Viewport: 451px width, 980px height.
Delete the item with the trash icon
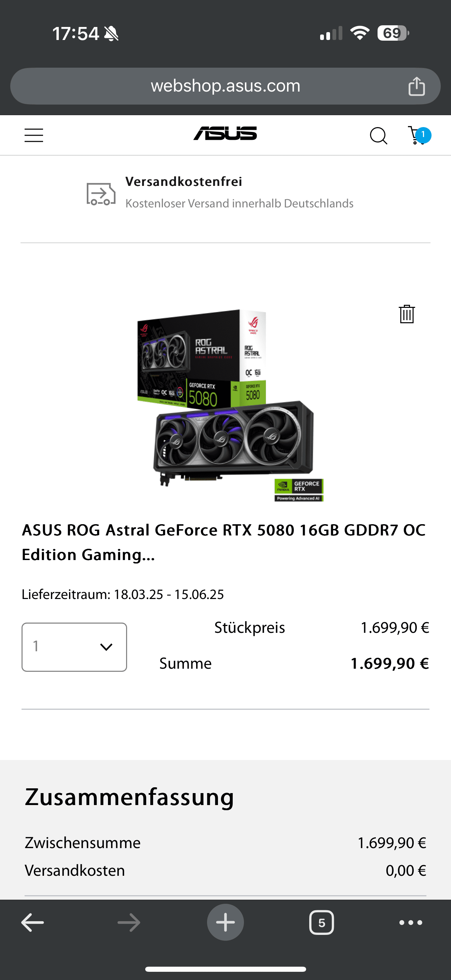(407, 314)
